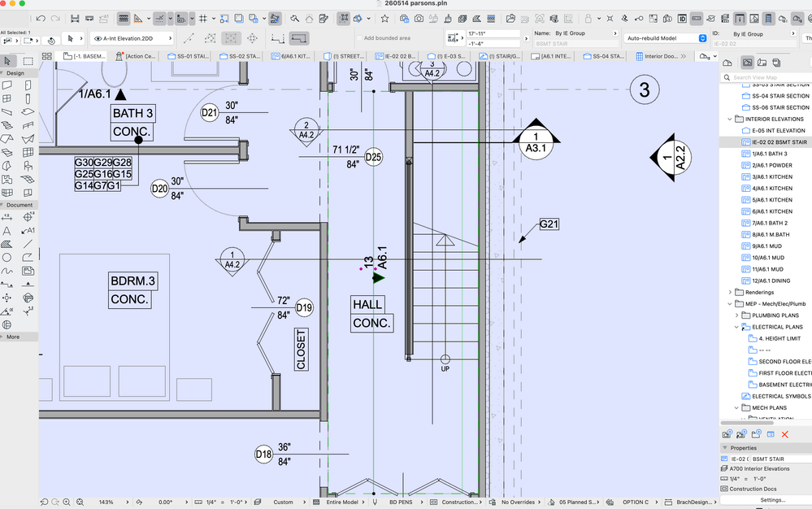Expand the Renderings folder
Viewport: 812px width, 509px height.
click(x=730, y=293)
